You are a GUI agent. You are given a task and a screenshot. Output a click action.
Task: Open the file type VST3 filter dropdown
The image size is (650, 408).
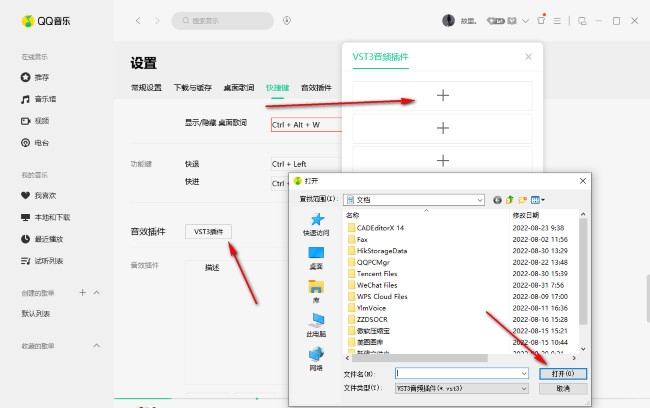[x=522, y=387]
